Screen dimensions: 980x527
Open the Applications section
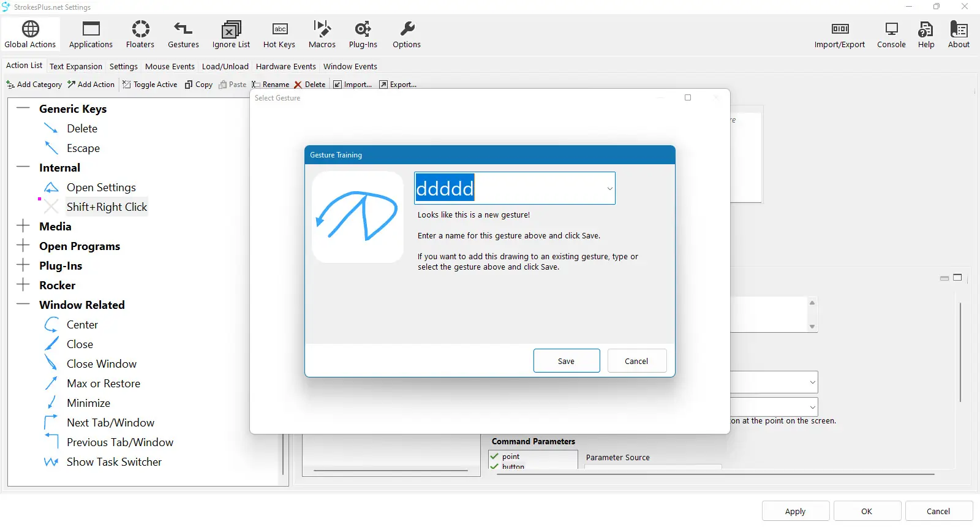click(x=91, y=34)
